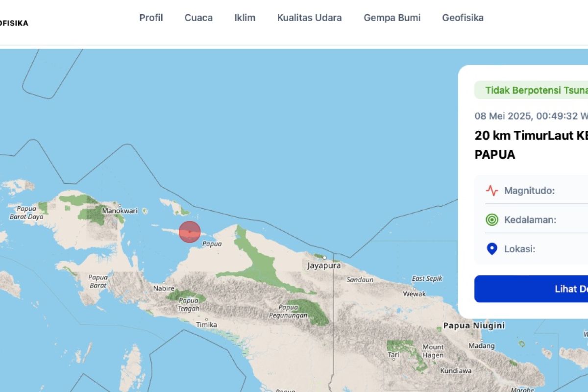This screenshot has width=588, height=392.
Task: Click the blue Lokasi pin icon
Action: [492, 249]
